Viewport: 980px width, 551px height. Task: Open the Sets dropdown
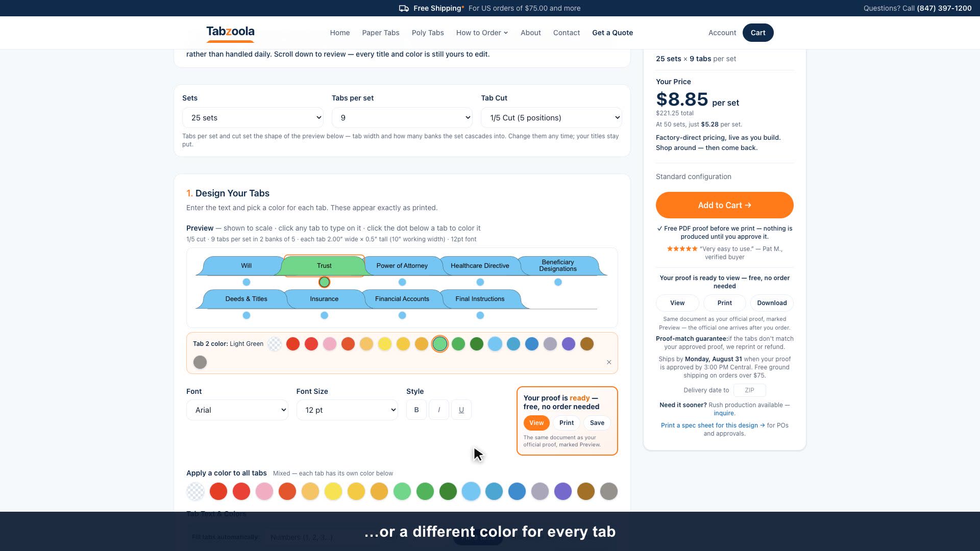point(253,118)
